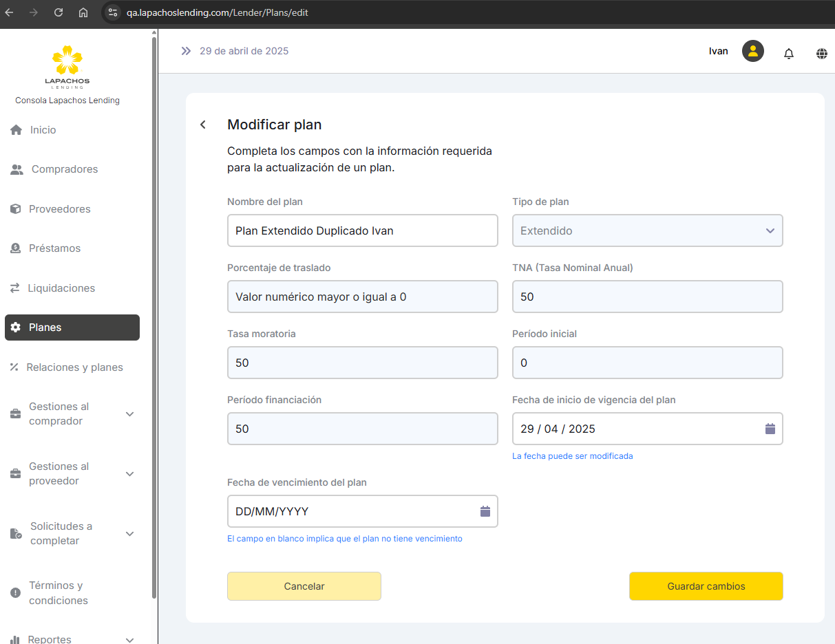Click the Porcentaje de traslado input
The height and width of the screenshot is (644, 835).
coord(362,297)
